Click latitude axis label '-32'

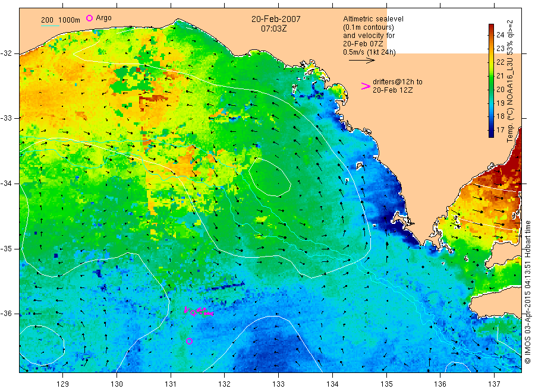click(7, 53)
